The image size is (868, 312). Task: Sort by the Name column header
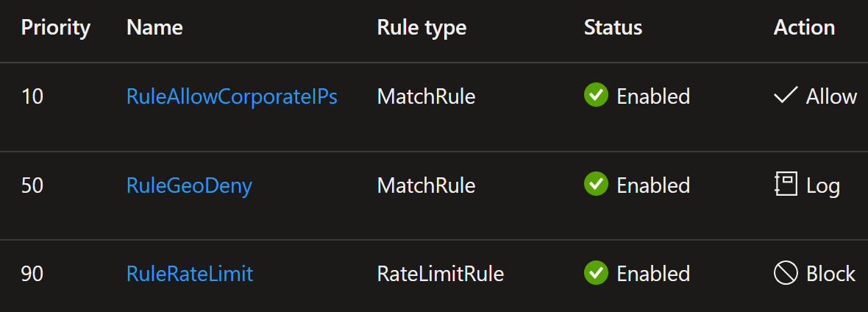click(x=154, y=27)
